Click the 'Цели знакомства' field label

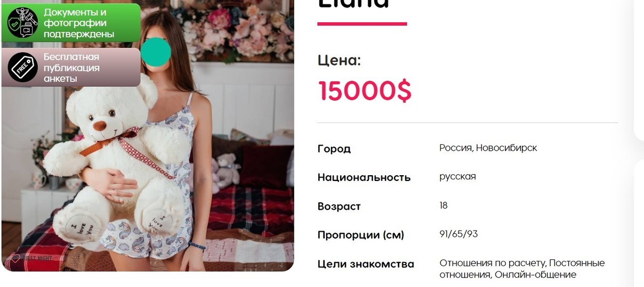tap(366, 264)
